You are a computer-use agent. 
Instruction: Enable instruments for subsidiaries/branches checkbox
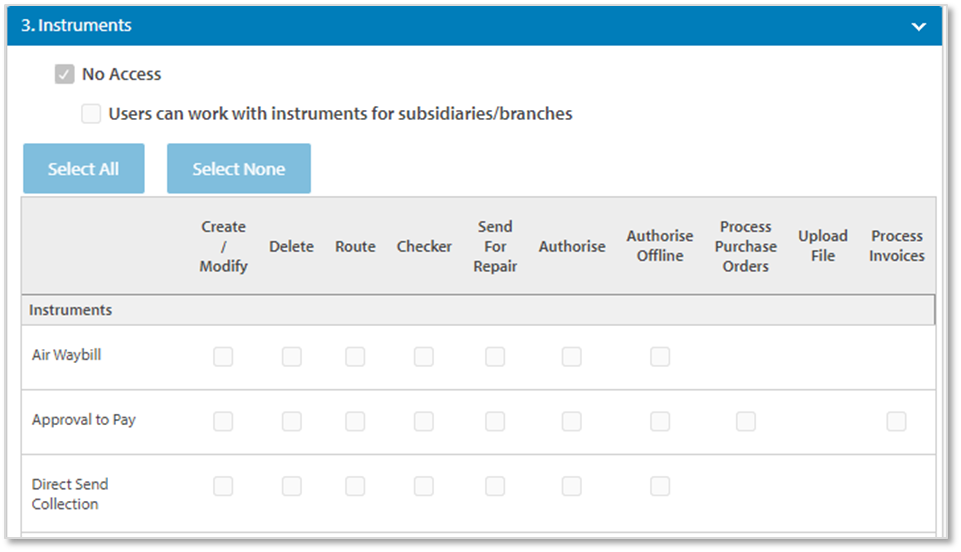[x=91, y=114]
